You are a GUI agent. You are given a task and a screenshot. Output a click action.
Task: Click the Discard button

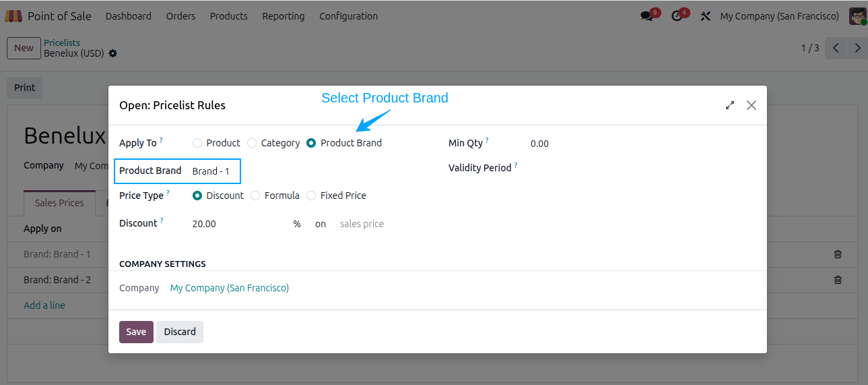click(x=180, y=332)
